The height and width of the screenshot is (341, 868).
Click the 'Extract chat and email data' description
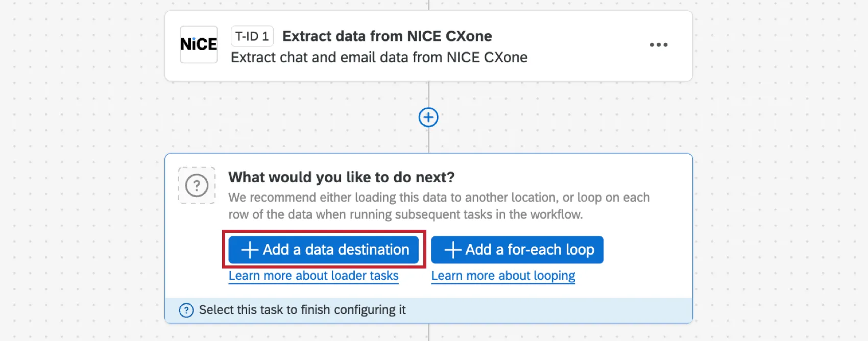(379, 57)
